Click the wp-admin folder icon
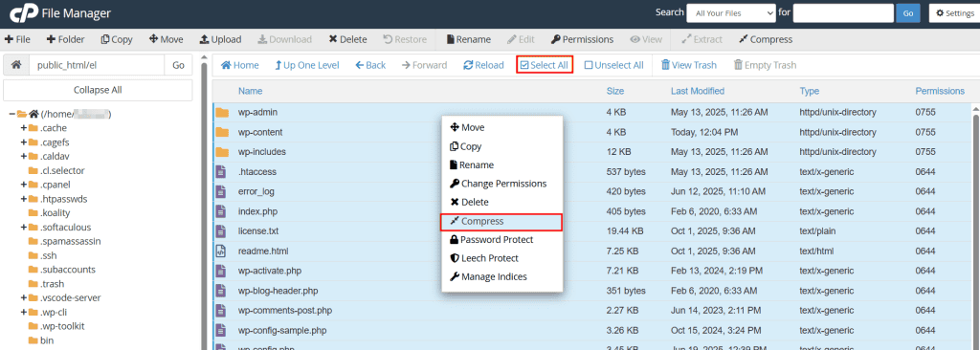This screenshot has height=350, width=980. click(222, 113)
